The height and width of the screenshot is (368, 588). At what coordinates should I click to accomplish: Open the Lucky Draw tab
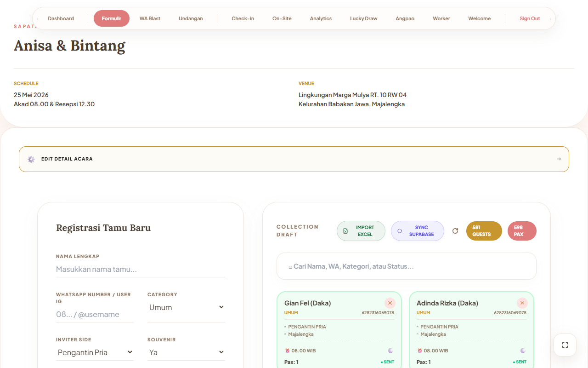363,18
